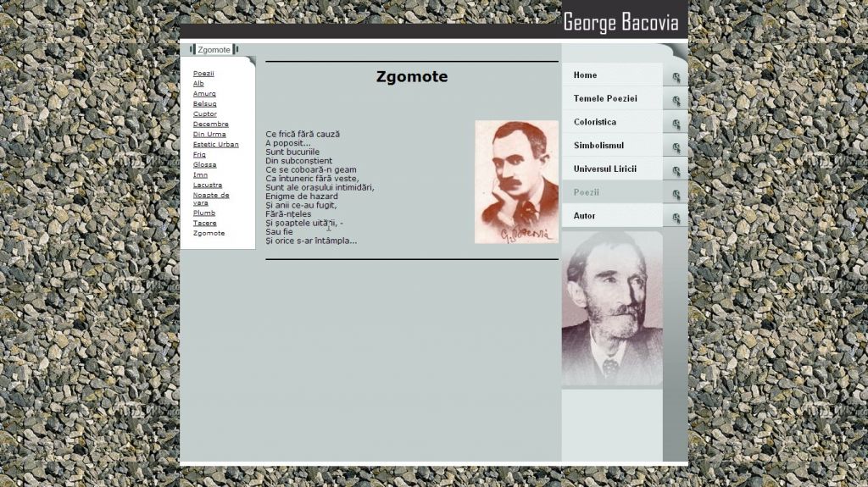Open the Home menu item
868x487 pixels.
585,75
